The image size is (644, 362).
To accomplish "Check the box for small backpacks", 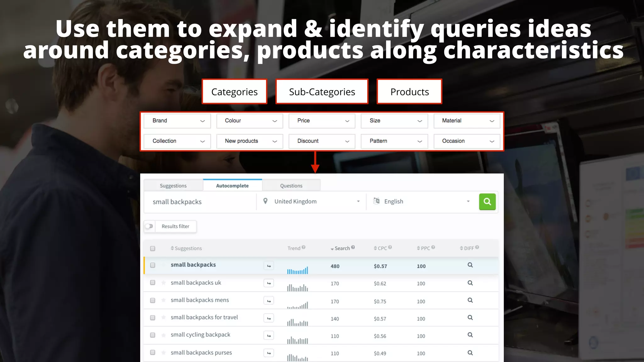I will pyautogui.click(x=153, y=265).
